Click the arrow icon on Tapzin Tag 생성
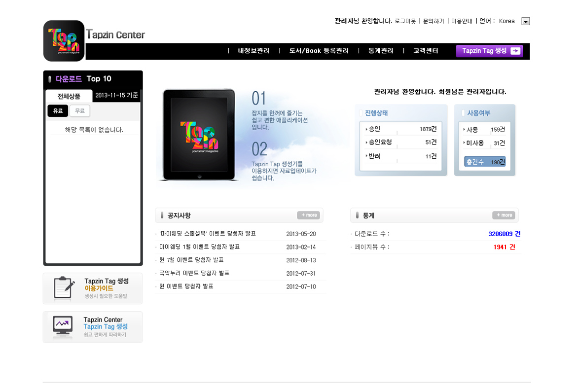This screenshot has height=392, width=578. pyautogui.click(x=516, y=51)
